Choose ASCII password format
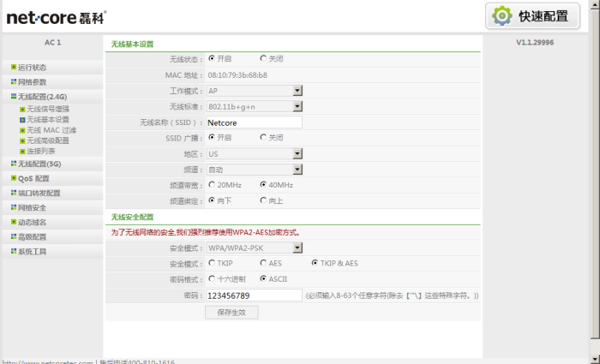Image resolution: width=600 pixels, height=364 pixels. pyautogui.click(x=263, y=278)
